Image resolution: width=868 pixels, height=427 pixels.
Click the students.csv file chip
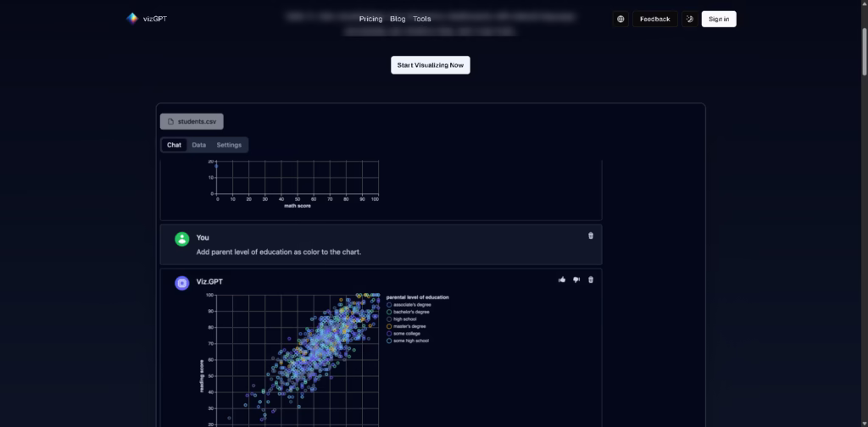192,121
